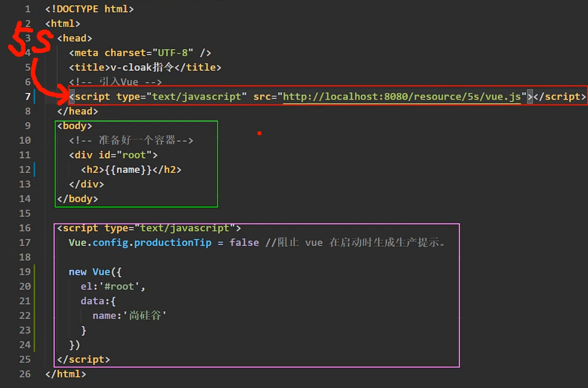This screenshot has height=388, width=588.
Task: Click the closing </body> tag
Action: click(78, 199)
